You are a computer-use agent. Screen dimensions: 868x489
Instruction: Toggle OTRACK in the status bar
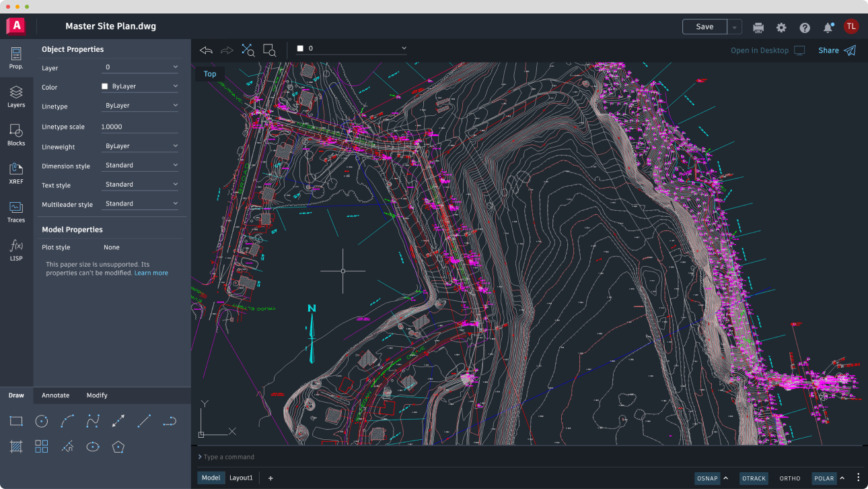(x=754, y=478)
